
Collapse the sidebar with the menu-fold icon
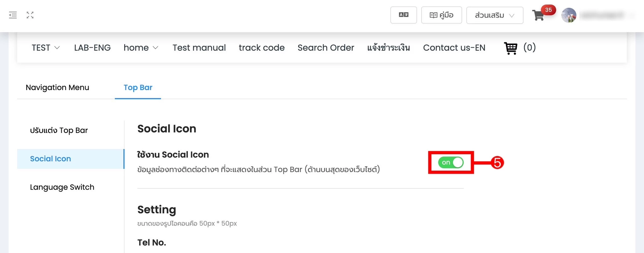(13, 15)
